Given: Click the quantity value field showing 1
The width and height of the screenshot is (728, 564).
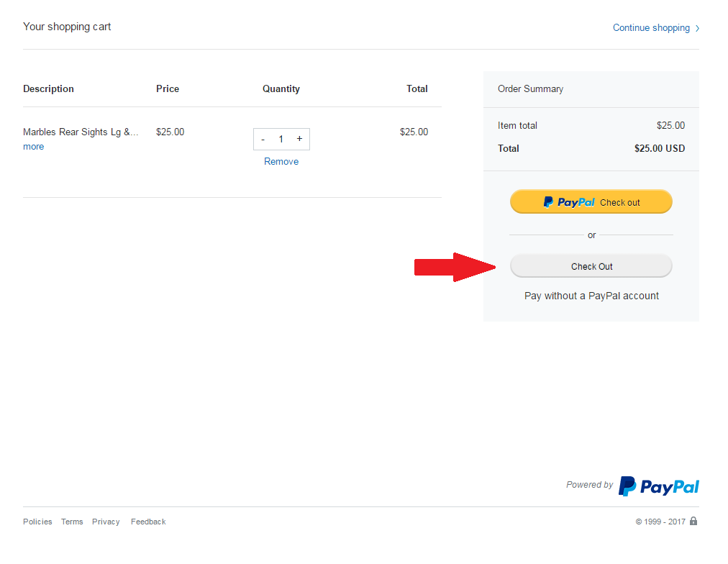Looking at the screenshot, I should (281, 140).
